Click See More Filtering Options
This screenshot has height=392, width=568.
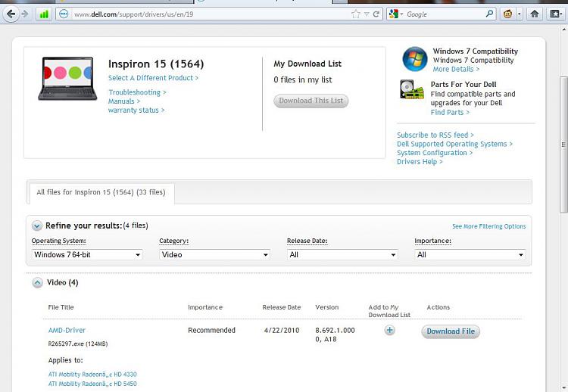click(488, 226)
